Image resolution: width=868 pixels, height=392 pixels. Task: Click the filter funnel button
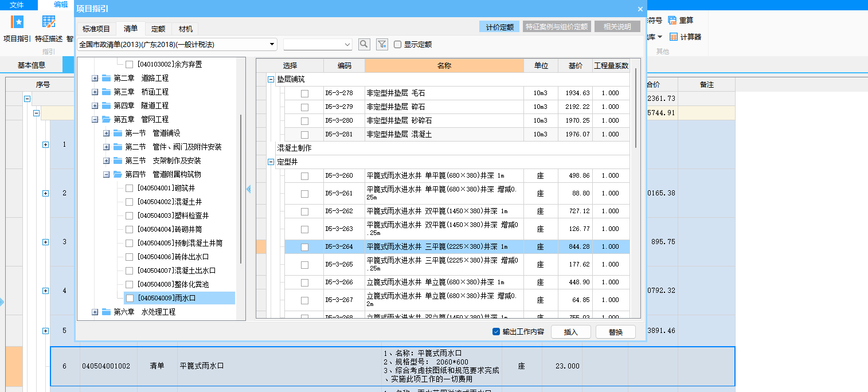tap(382, 44)
